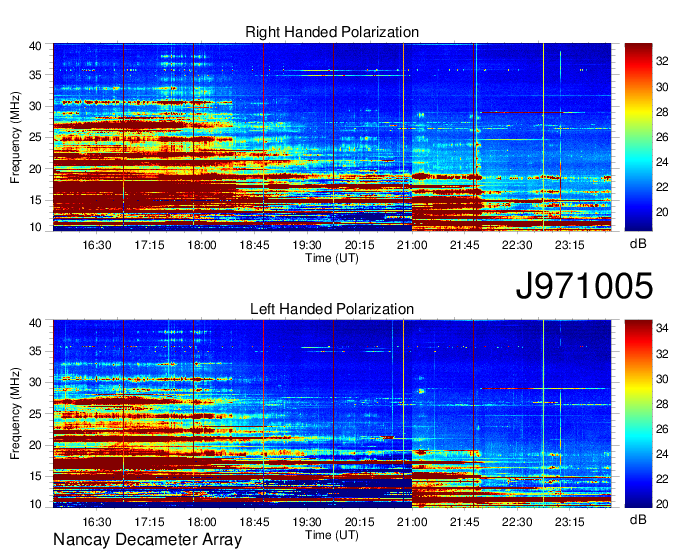Click the 26 dB label on bottom colorbar
The image size is (680, 552).
[x=662, y=428]
